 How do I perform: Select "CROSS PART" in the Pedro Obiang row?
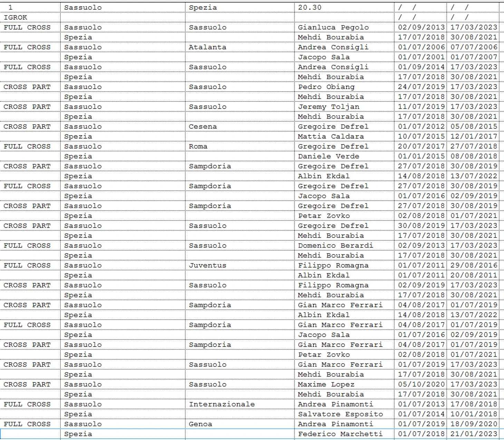point(27,87)
